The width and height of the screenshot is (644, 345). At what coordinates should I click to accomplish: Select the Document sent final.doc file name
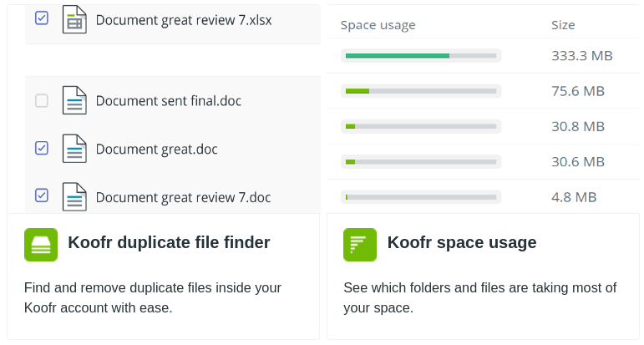pos(169,100)
